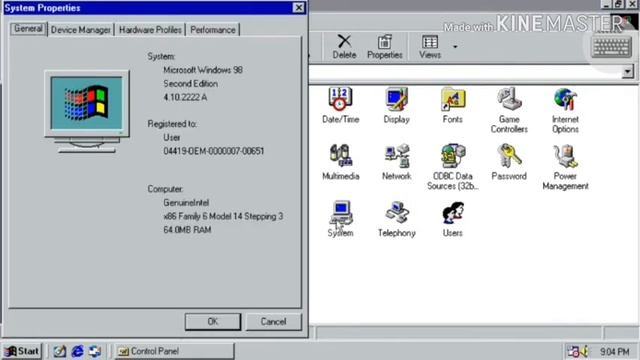Click 'Microsoft Windows 98' text
This screenshot has height=360, width=640.
pyautogui.click(x=202, y=70)
